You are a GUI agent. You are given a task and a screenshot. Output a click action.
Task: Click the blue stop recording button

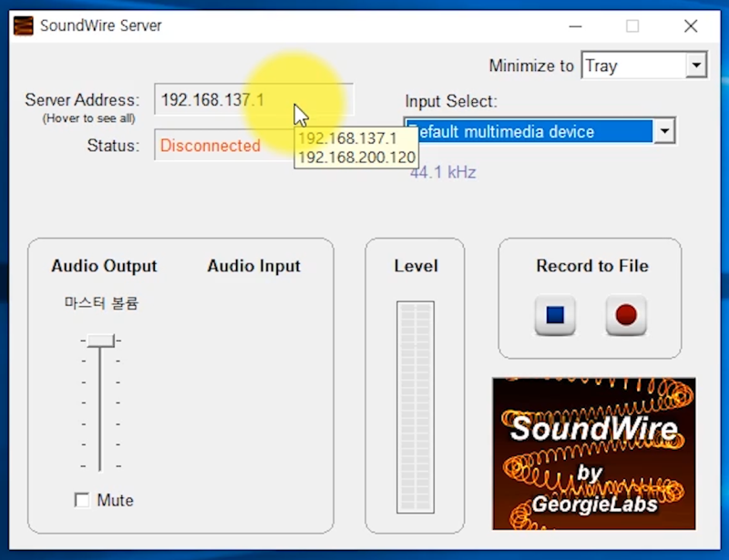[x=554, y=316]
